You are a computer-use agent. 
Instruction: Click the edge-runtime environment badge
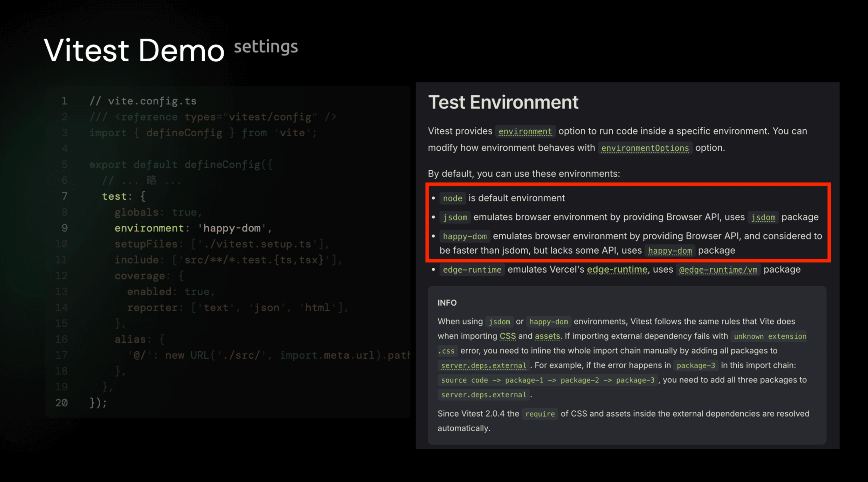(x=472, y=269)
